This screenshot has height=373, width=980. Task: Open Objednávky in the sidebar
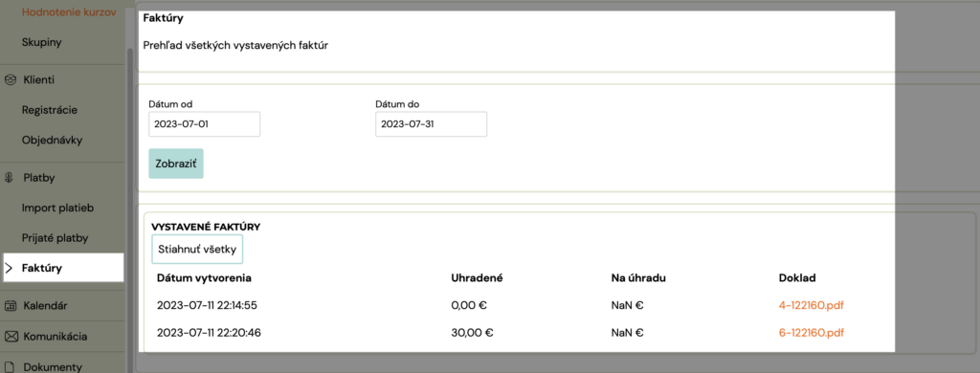pyautogui.click(x=52, y=140)
